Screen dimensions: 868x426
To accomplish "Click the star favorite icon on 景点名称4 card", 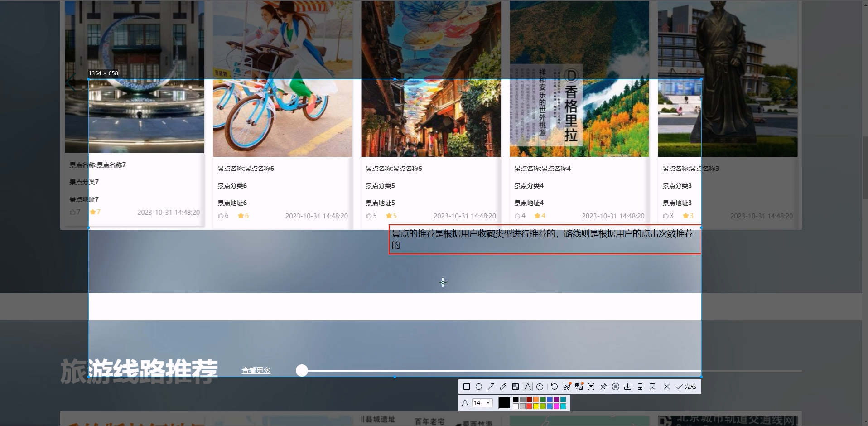I will pos(537,216).
